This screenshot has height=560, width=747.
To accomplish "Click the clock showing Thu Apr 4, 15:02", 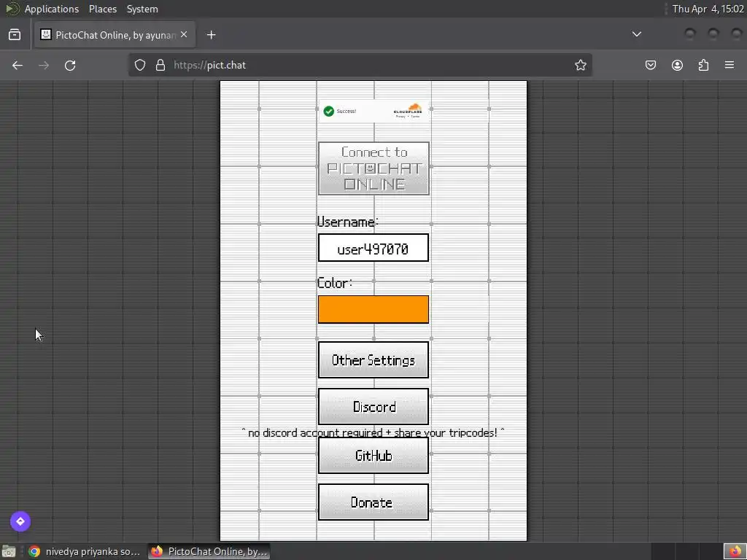I will 708,9.
